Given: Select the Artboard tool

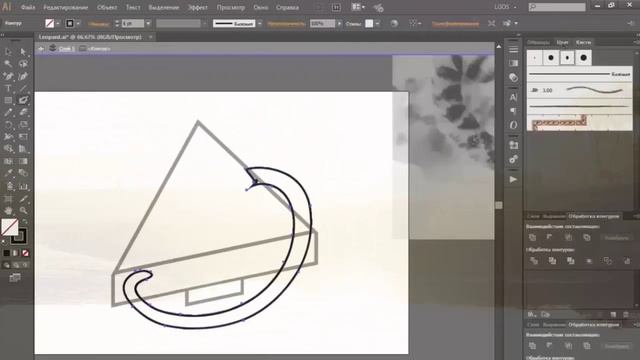Looking at the screenshot, I should (x=8, y=199).
